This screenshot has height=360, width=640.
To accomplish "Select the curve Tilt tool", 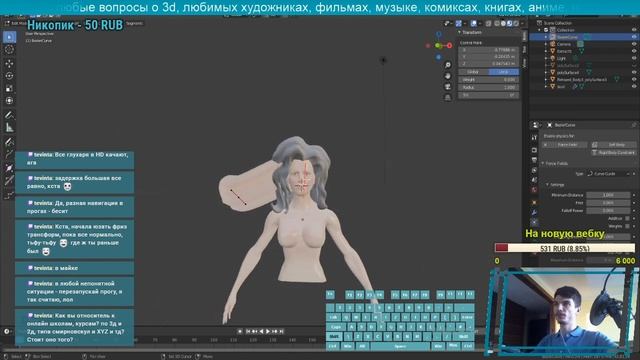I will [x=9, y=180].
